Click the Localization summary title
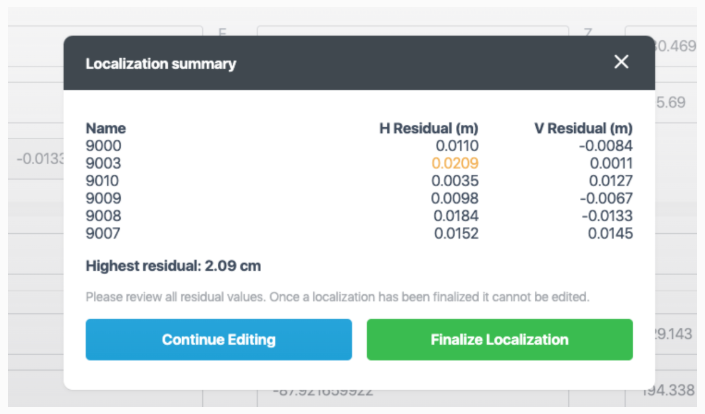Image resolution: width=705 pixels, height=414 pixels. tap(161, 64)
